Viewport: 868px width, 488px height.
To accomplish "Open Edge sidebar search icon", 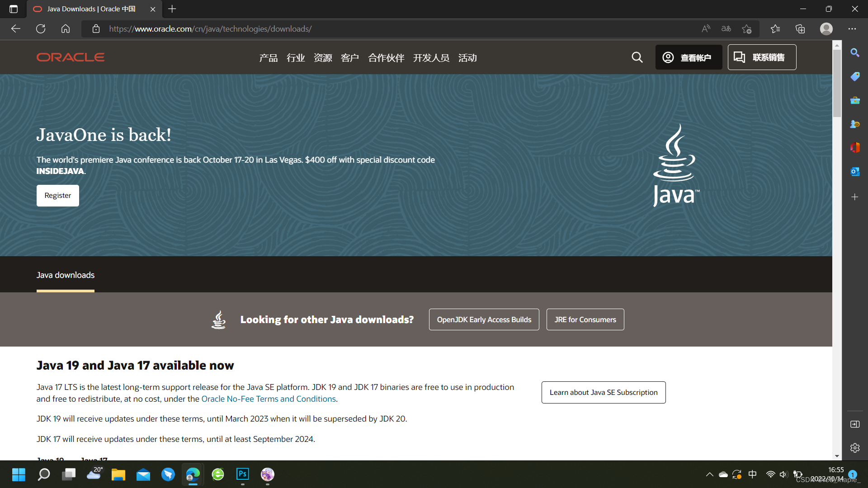I will point(854,53).
